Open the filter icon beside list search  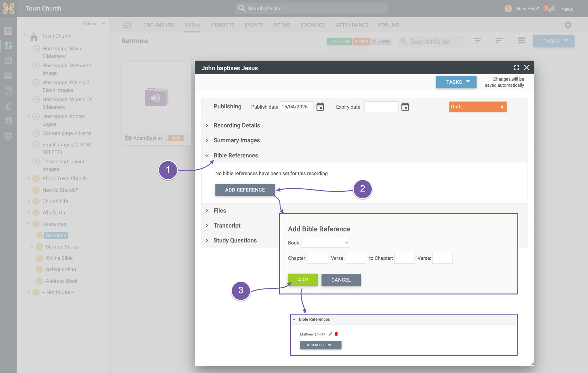477,41
